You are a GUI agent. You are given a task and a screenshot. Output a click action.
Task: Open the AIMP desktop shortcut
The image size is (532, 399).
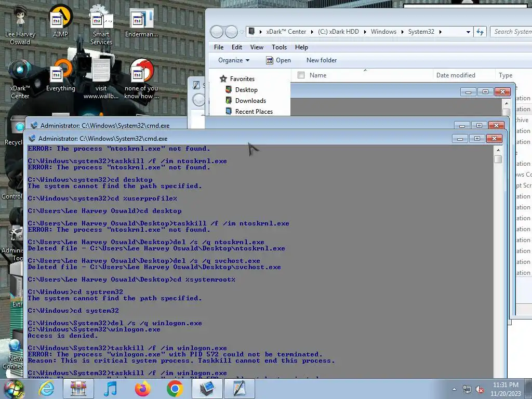point(60,21)
